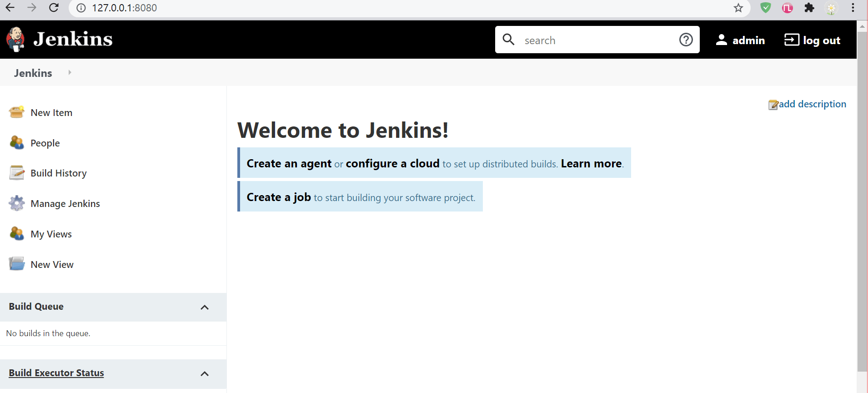Open the browser three-dot menu

tap(853, 8)
